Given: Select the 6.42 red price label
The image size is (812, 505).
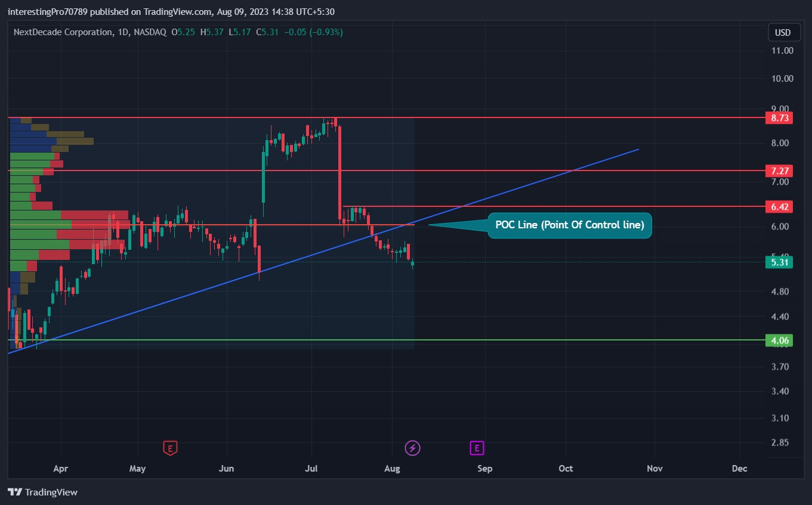Looking at the screenshot, I should pos(780,207).
